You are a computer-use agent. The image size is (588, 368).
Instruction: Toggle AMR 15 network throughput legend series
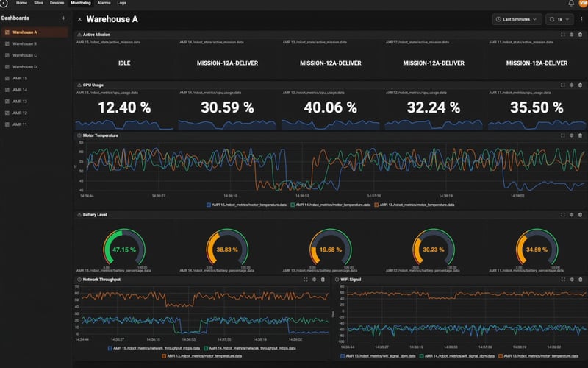[x=154, y=348]
